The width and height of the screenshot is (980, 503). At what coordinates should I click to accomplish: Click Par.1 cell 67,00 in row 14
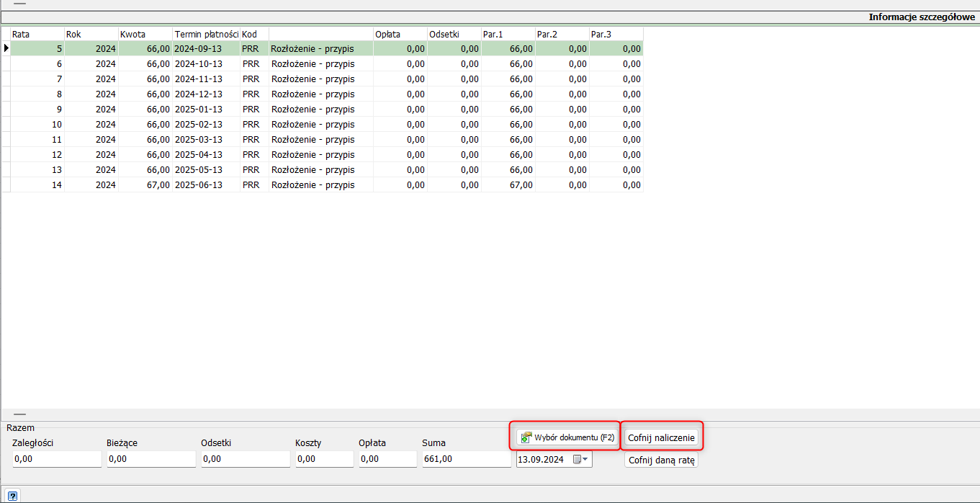[x=508, y=185]
